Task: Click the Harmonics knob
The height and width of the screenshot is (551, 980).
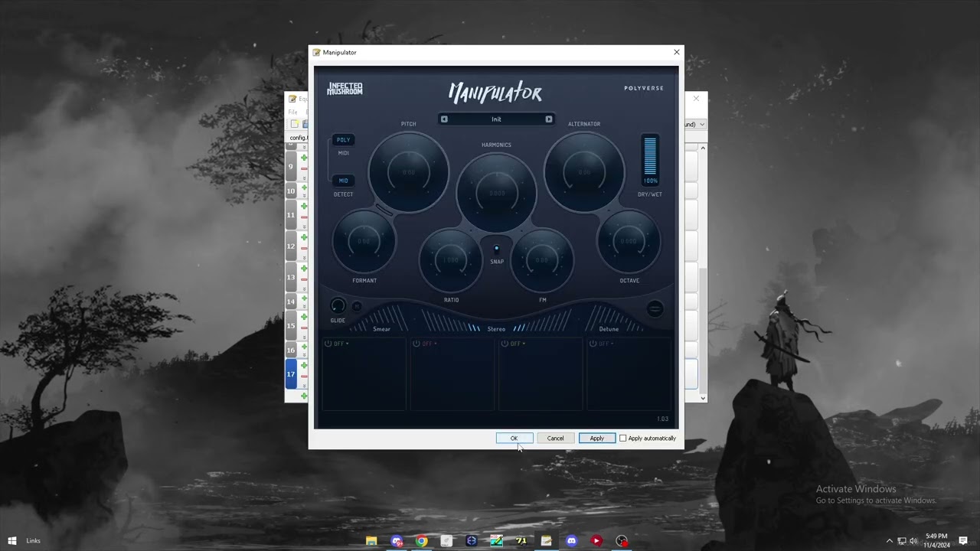Action: click(496, 193)
